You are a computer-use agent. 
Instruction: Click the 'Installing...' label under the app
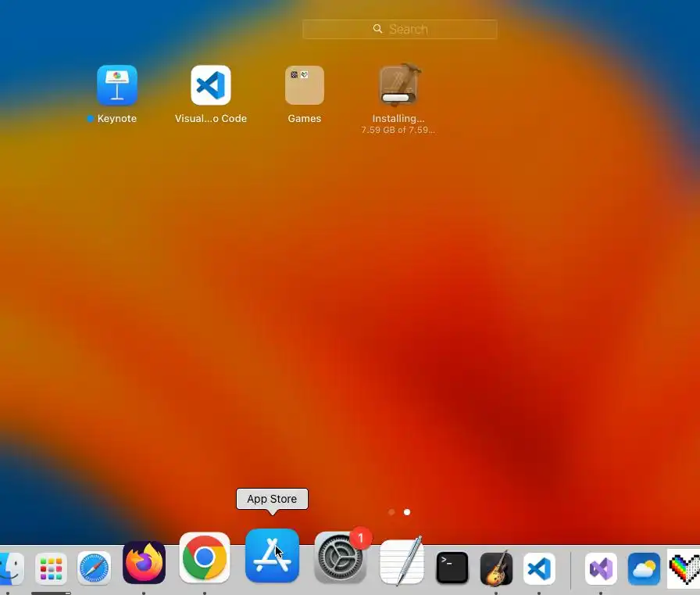(x=398, y=118)
